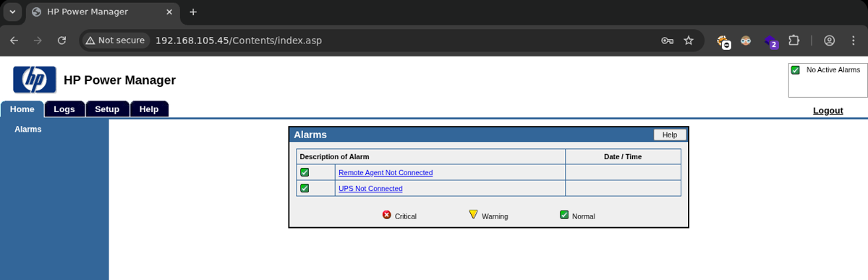Click the purple extension with the 2 badge

(x=771, y=41)
